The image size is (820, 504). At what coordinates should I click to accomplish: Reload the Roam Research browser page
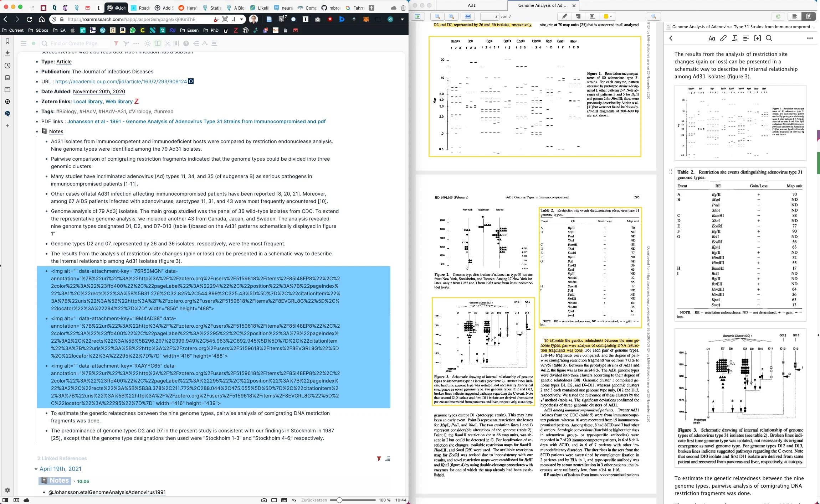[29, 19]
